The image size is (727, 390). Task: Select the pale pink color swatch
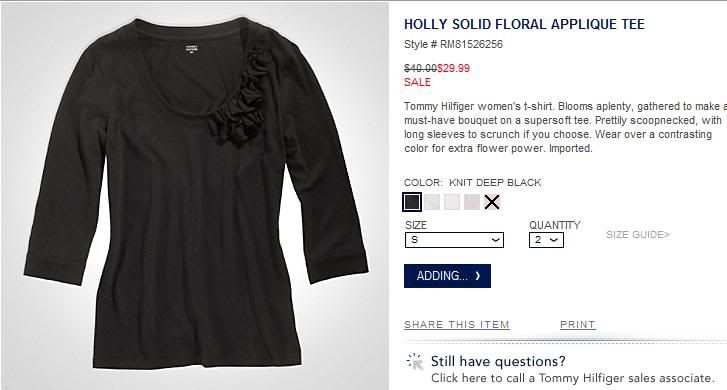pos(472,202)
